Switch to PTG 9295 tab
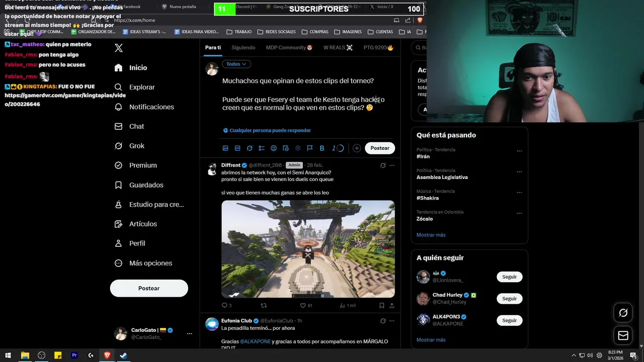Viewport: 644px width, 362px height. pyautogui.click(x=378, y=47)
